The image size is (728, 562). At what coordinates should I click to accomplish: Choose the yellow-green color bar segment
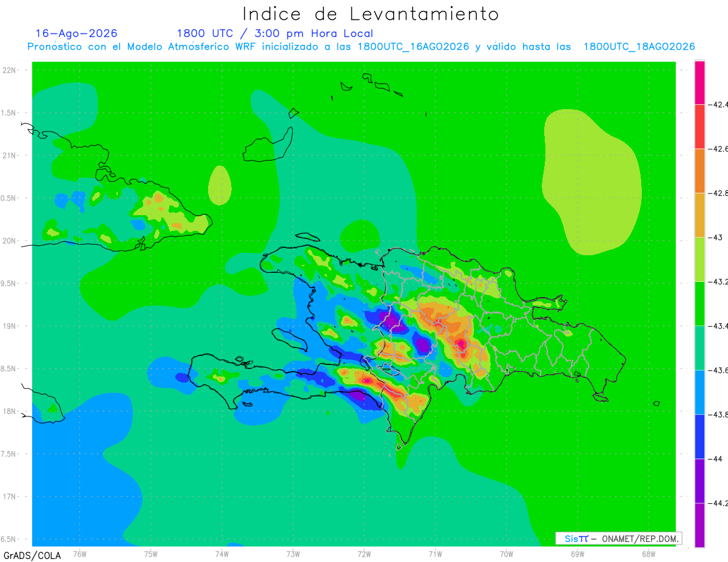pos(699,259)
